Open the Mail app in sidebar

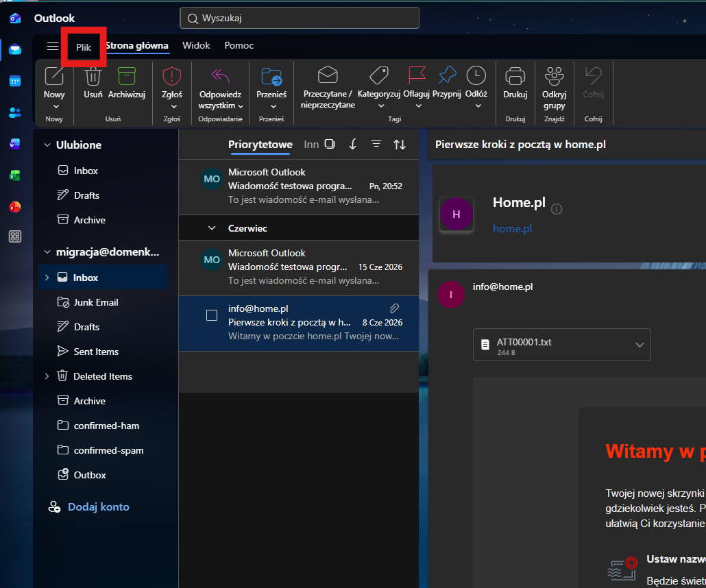(15, 49)
